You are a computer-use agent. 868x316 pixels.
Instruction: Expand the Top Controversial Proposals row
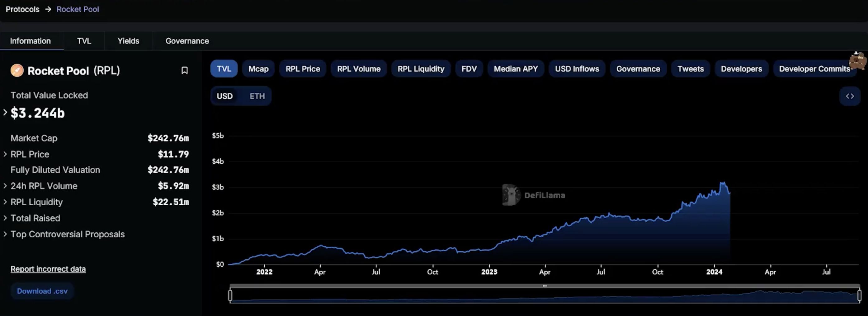5,234
